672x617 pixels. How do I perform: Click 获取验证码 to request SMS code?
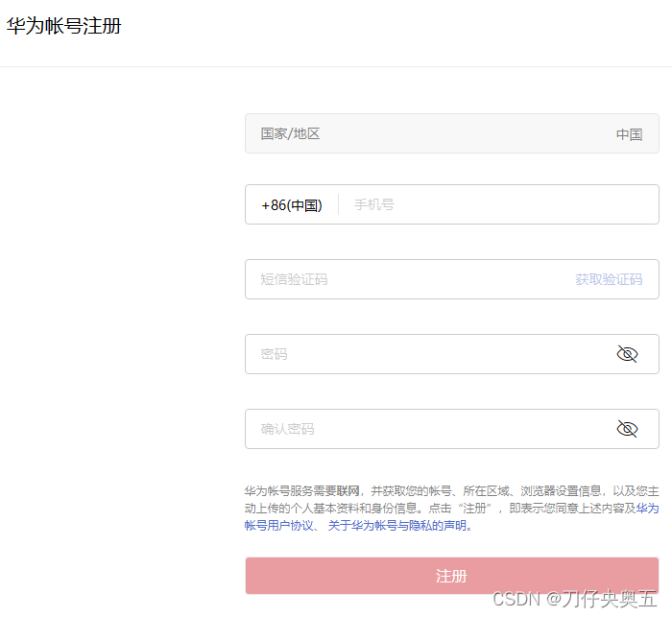coord(609,279)
